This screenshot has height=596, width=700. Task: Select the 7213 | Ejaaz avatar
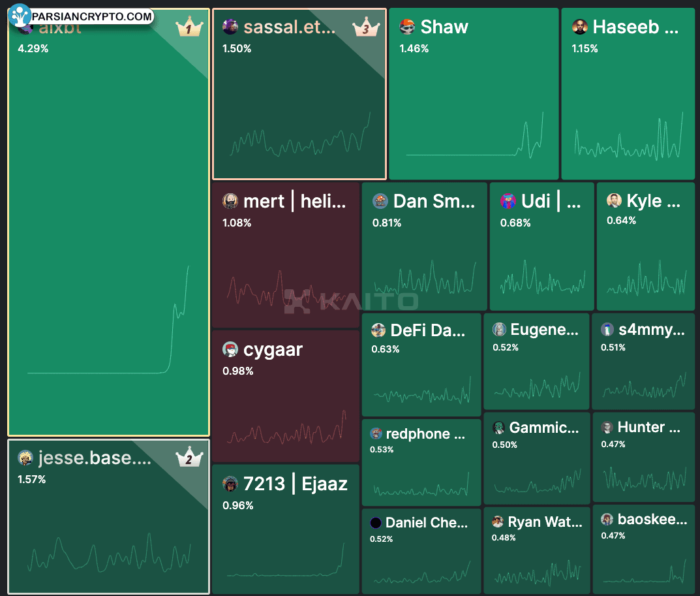(230, 484)
